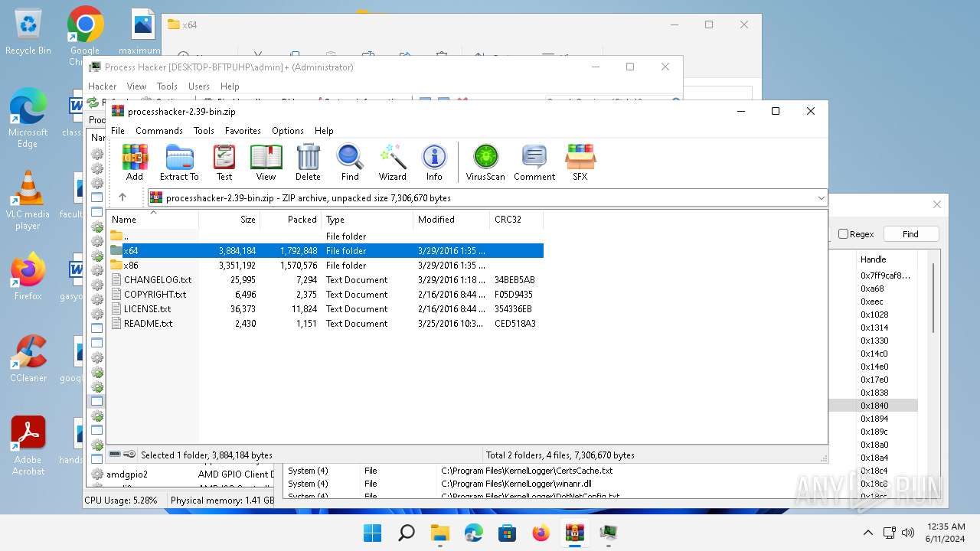Expand the archive path dropdown

821,197
